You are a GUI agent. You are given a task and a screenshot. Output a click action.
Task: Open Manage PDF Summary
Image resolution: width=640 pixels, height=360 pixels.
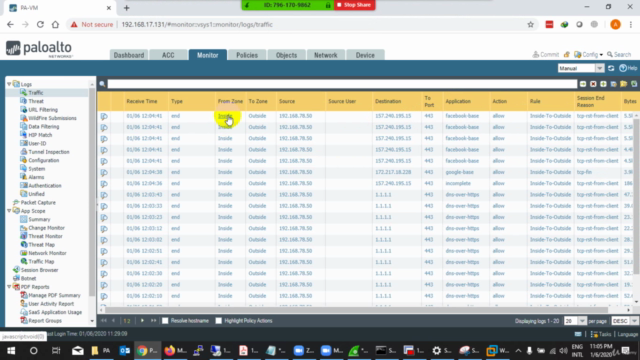click(54, 296)
